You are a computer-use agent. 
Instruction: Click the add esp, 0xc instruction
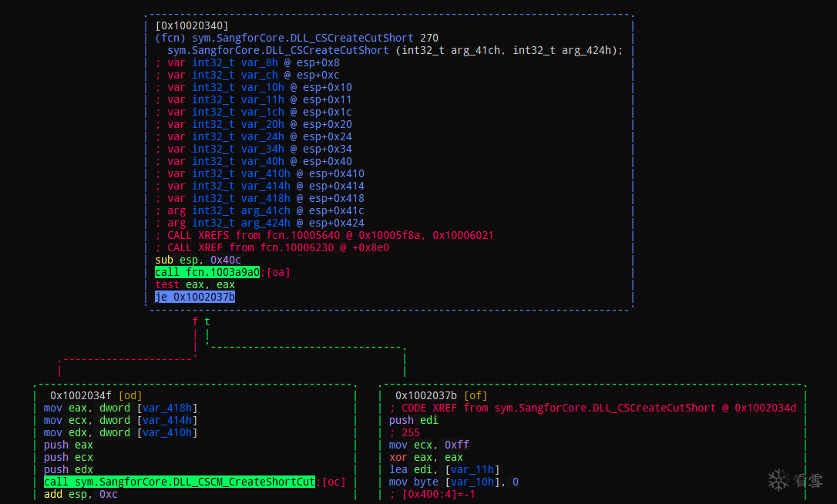(81, 494)
